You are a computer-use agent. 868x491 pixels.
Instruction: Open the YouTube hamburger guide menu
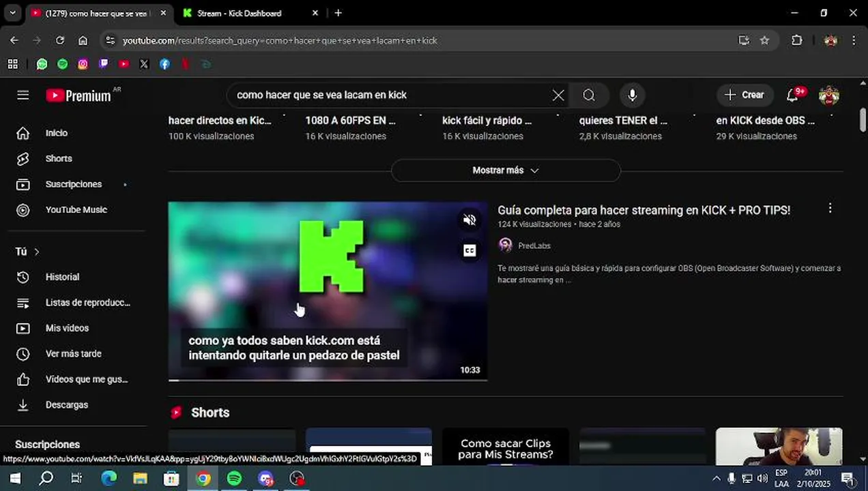point(23,95)
